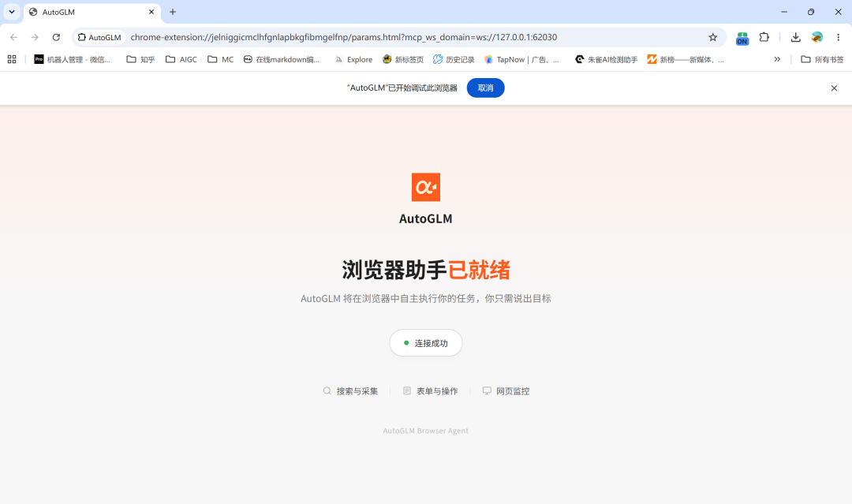
Task: Open 朱雀AI检测助手 bookmark
Action: [607, 59]
